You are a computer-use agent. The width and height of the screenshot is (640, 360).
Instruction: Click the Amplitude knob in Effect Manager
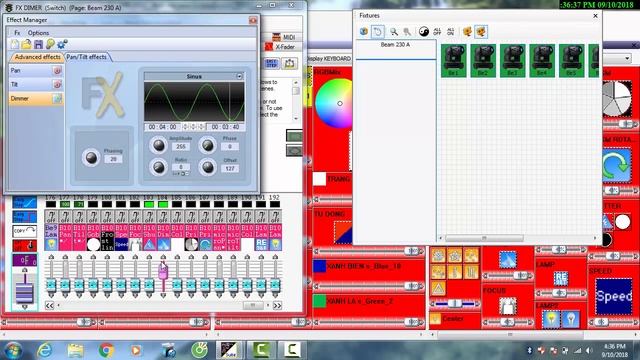159,145
